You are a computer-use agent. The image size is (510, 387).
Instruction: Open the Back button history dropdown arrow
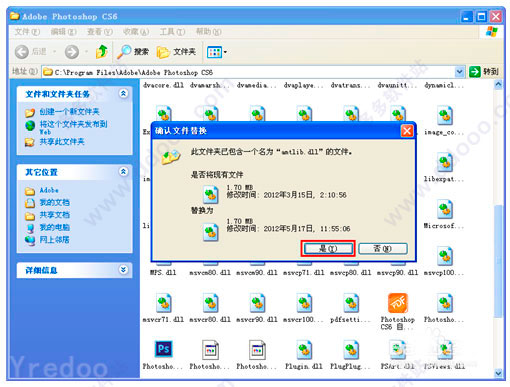[x=54, y=52]
